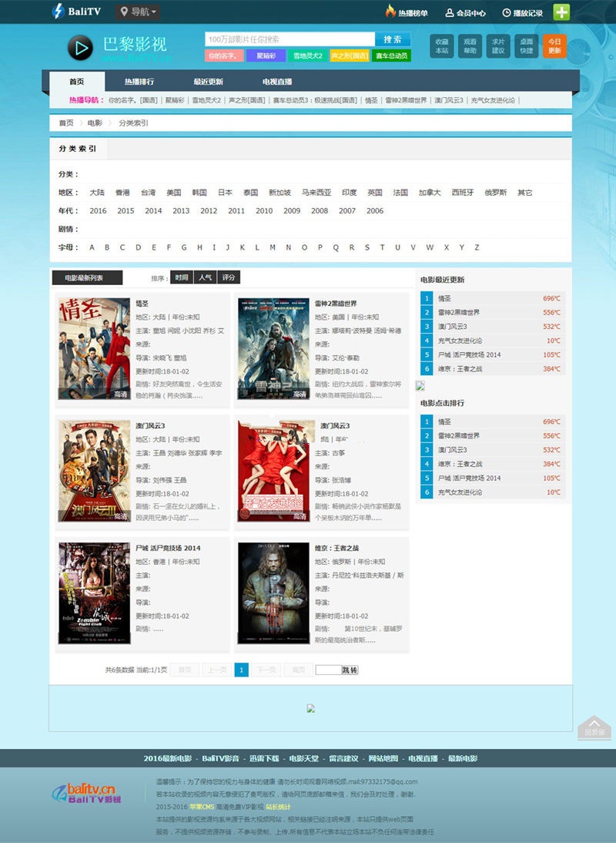Click the clock icon for 播放记录

(507, 12)
